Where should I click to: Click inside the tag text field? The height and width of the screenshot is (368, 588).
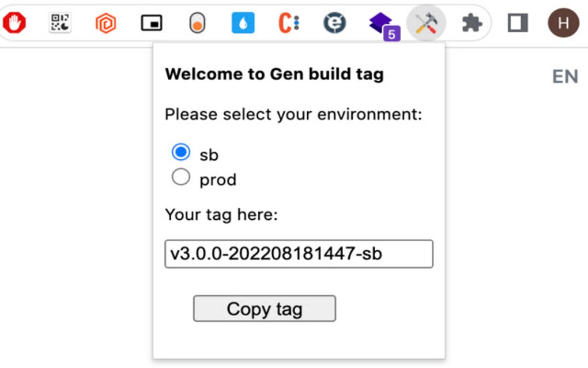[x=299, y=254]
